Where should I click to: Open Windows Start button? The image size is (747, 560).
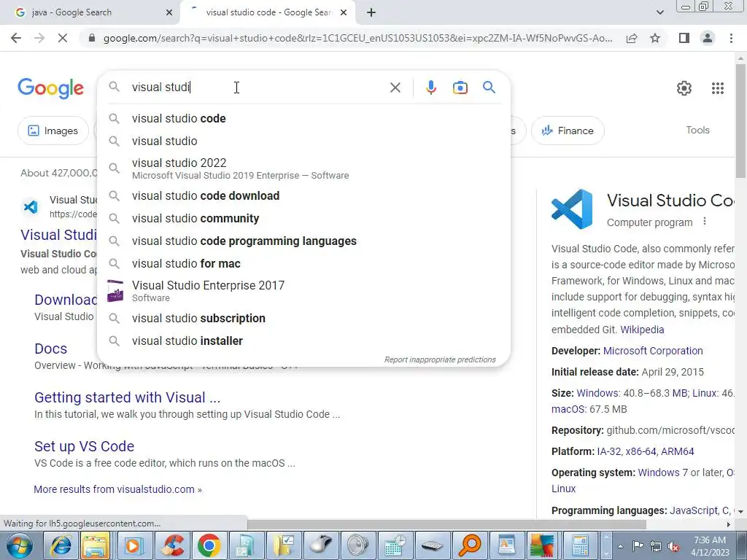coord(19,545)
